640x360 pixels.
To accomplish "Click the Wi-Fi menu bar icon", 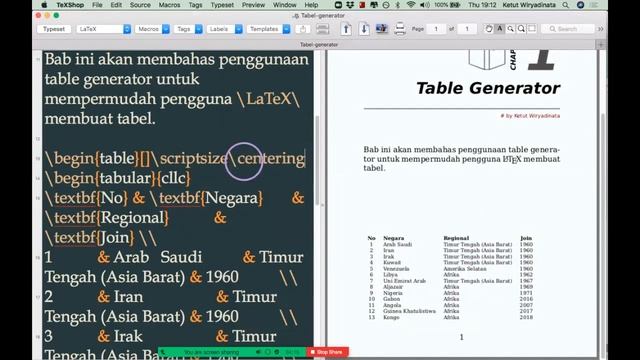I will [411, 5].
